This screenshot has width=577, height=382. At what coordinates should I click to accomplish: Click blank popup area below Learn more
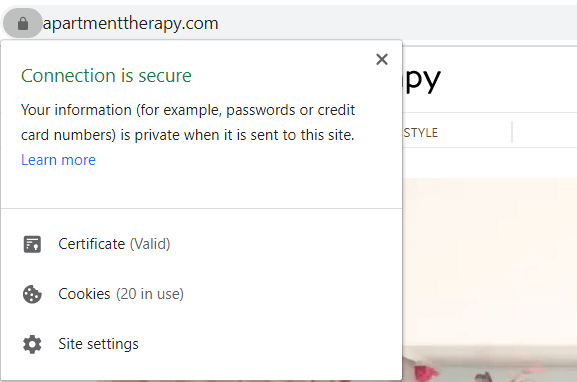point(201,188)
